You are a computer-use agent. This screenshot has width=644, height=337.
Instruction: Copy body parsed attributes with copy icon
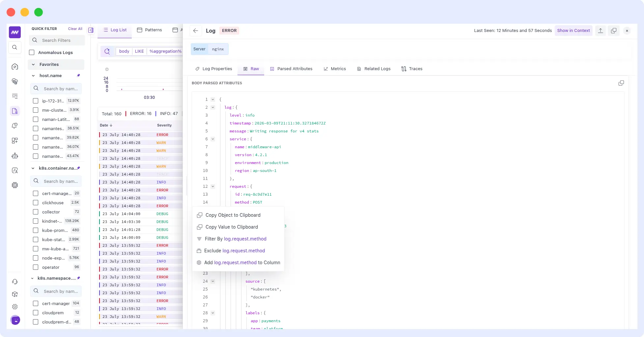pyautogui.click(x=621, y=83)
